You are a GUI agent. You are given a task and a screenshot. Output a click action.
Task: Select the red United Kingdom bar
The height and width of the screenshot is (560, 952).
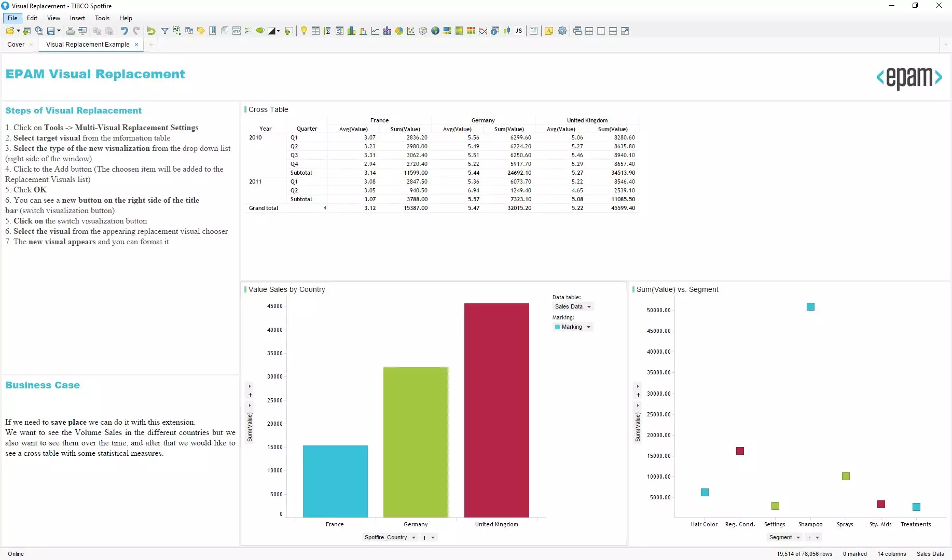pos(496,410)
